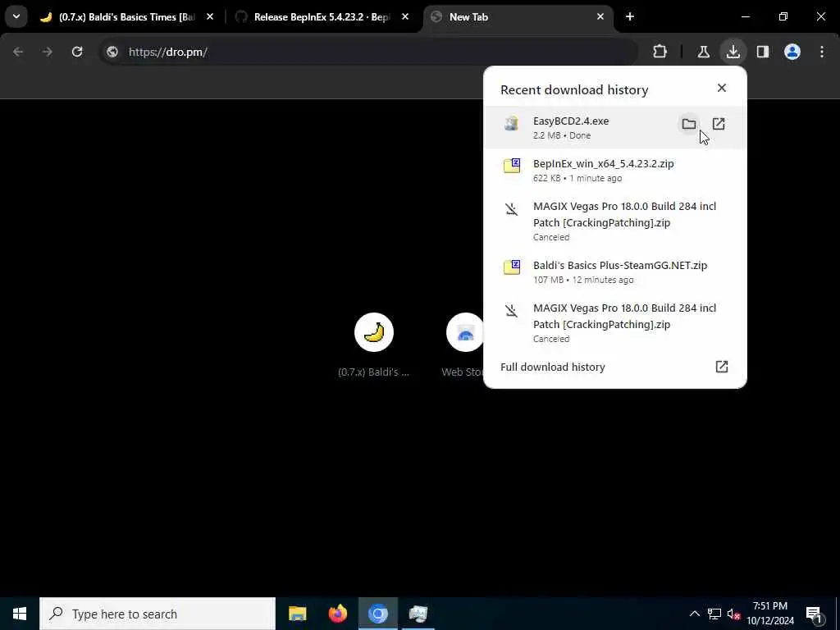Open muted volume tray icon

pyautogui.click(x=734, y=614)
